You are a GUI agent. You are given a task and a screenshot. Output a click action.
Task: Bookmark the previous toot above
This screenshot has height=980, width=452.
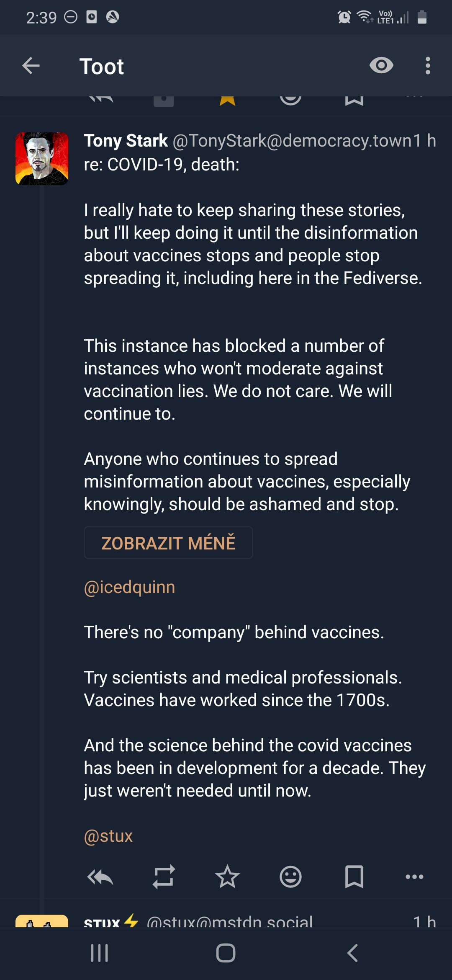354,101
